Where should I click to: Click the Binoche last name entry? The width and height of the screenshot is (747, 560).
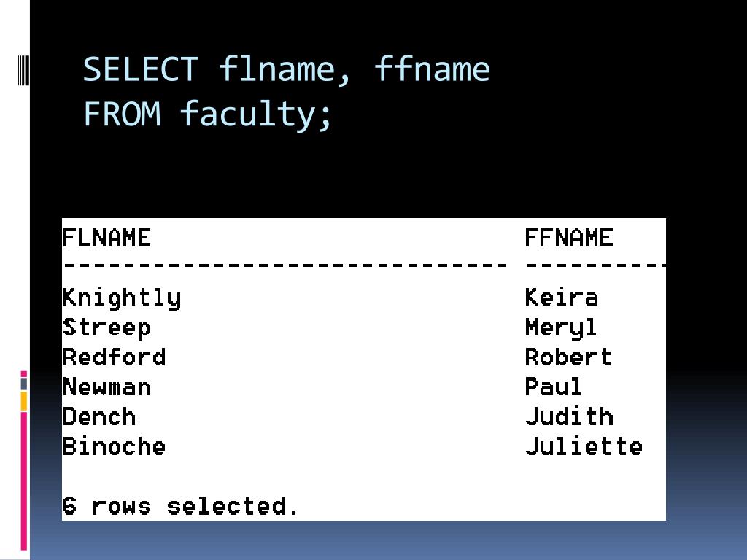[115, 446]
